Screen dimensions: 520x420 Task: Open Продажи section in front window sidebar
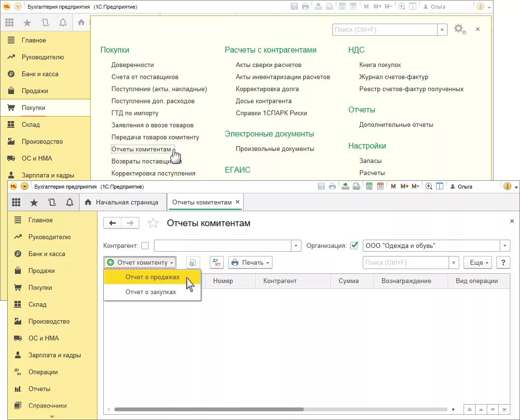coord(41,271)
